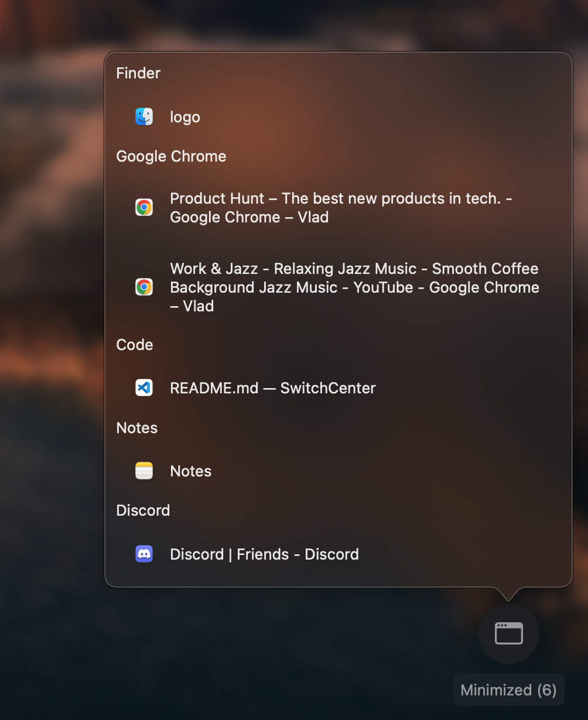Click the Finder icon beside logo
Screen dimensions: 588x720
coord(144,116)
